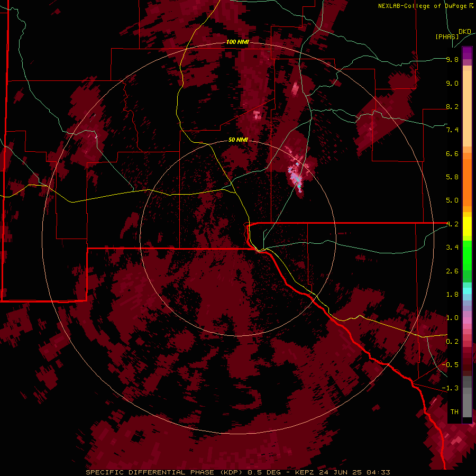The image size is (476, 476).
Task: Click the 100 NMI range ring label
Action: [237, 42]
